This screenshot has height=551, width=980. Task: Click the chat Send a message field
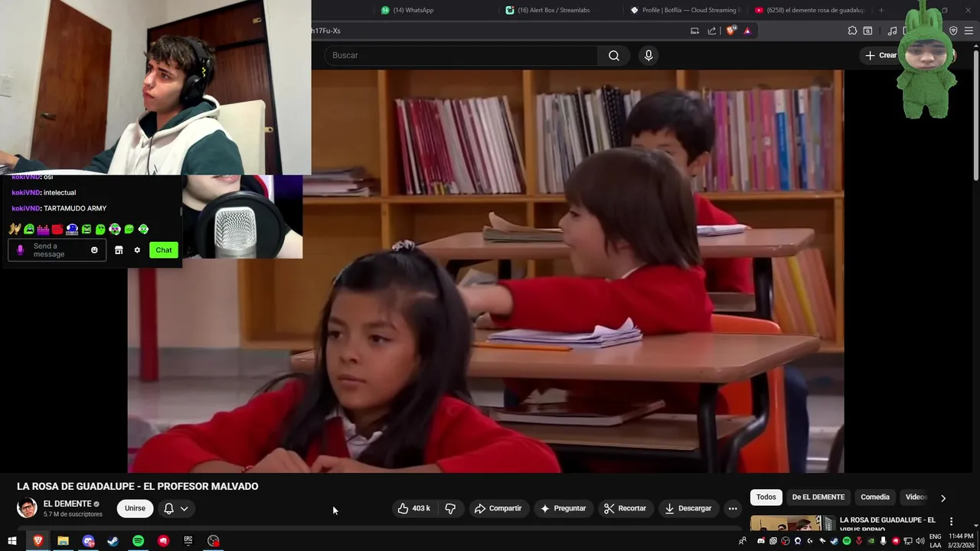(x=57, y=250)
